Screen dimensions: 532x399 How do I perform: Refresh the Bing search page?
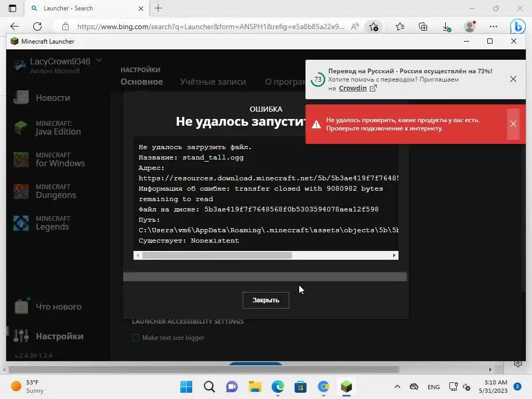[x=37, y=26]
